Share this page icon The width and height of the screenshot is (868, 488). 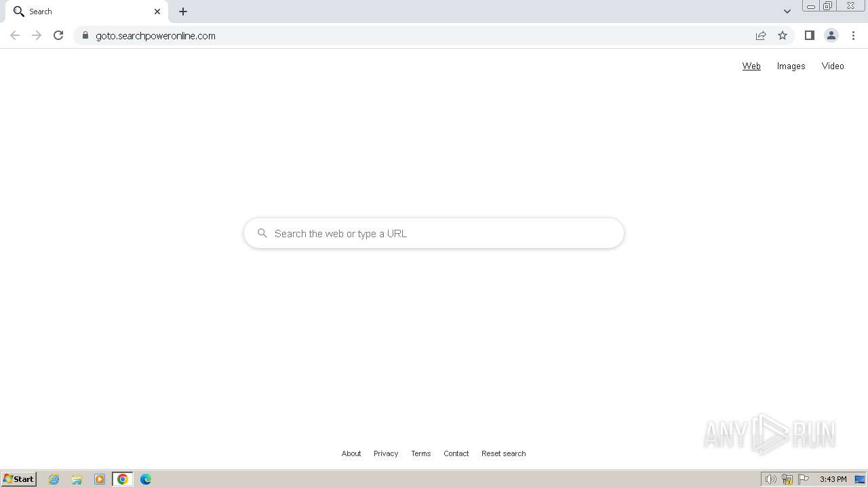pos(761,35)
